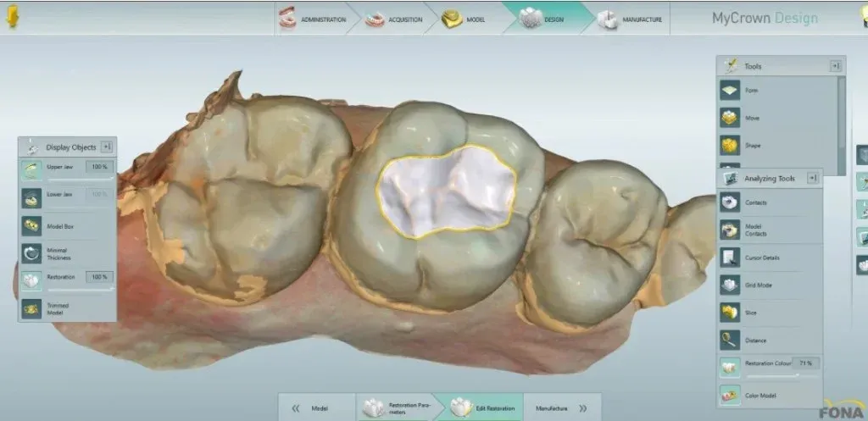The height and width of the screenshot is (421, 868).
Task: Collapse the Analyzing Tools panel
Action: [813, 178]
